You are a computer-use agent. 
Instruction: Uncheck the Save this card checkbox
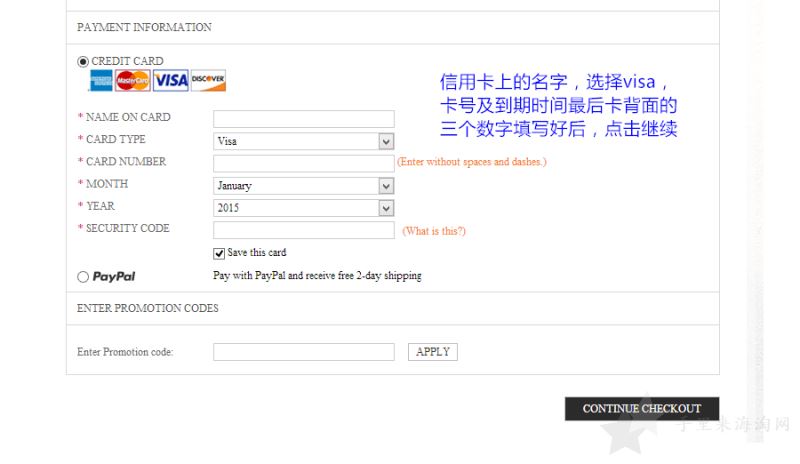(x=219, y=253)
